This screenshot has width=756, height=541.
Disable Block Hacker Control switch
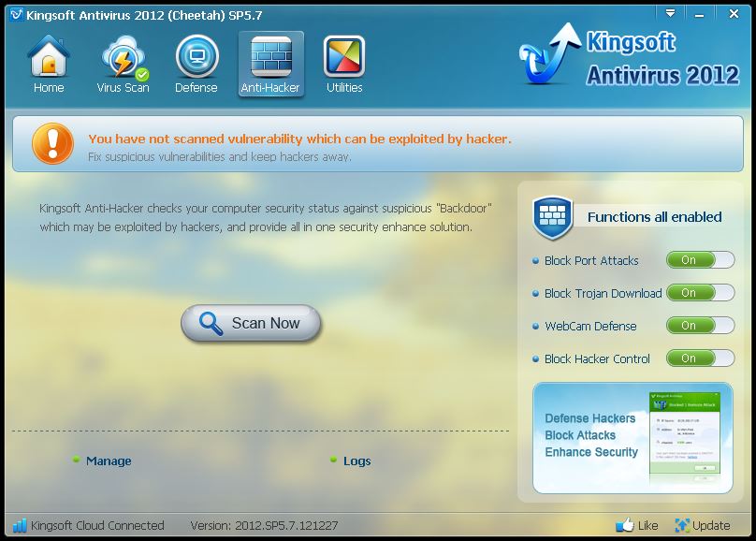point(700,358)
